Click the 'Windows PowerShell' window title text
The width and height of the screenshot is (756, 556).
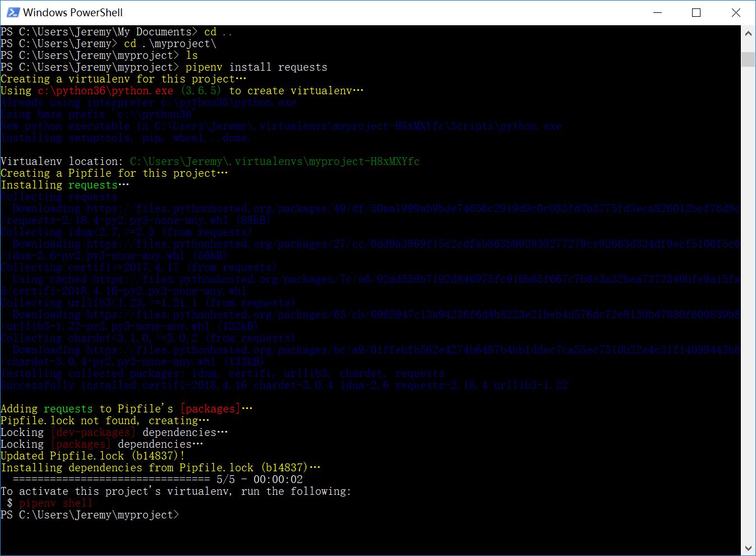(x=73, y=12)
